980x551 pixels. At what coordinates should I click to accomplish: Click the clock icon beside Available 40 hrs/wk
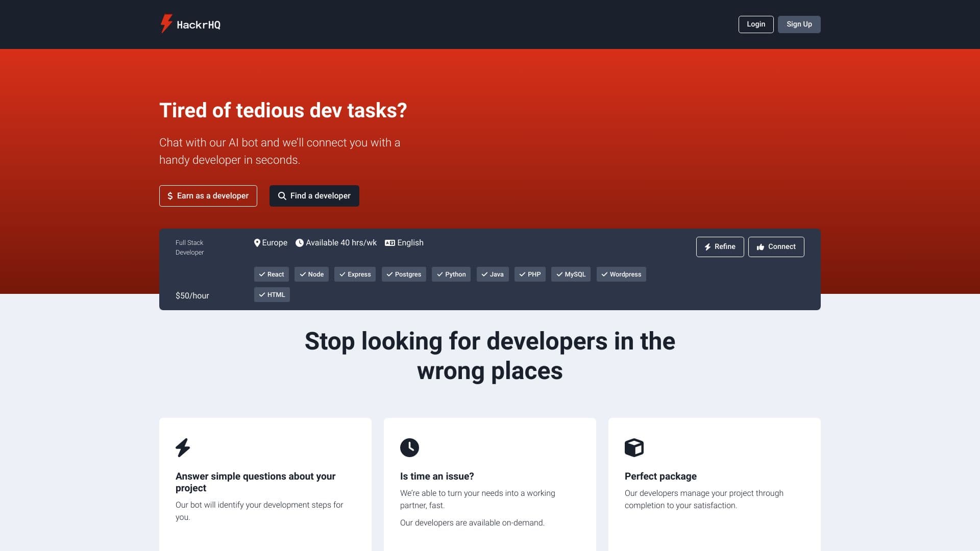click(x=300, y=243)
